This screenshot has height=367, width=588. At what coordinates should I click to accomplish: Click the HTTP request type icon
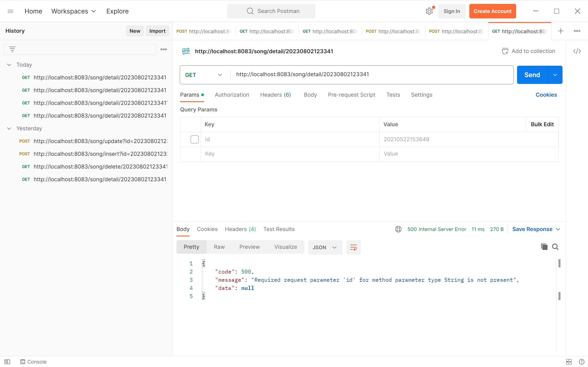186,51
